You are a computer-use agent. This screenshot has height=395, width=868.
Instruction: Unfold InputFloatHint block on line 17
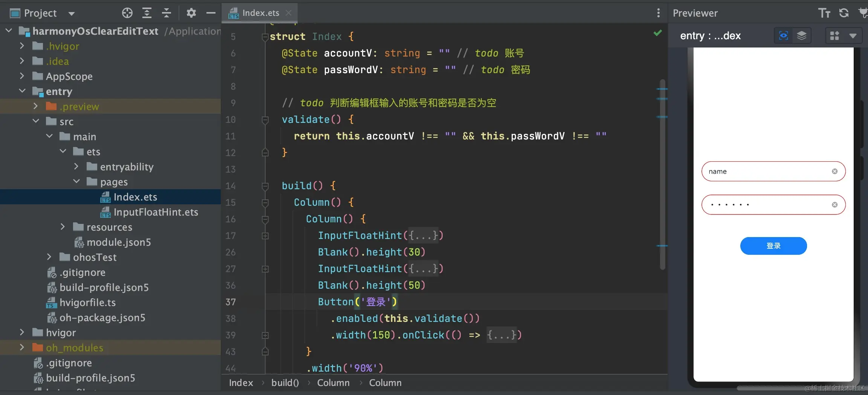click(x=265, y=236)
